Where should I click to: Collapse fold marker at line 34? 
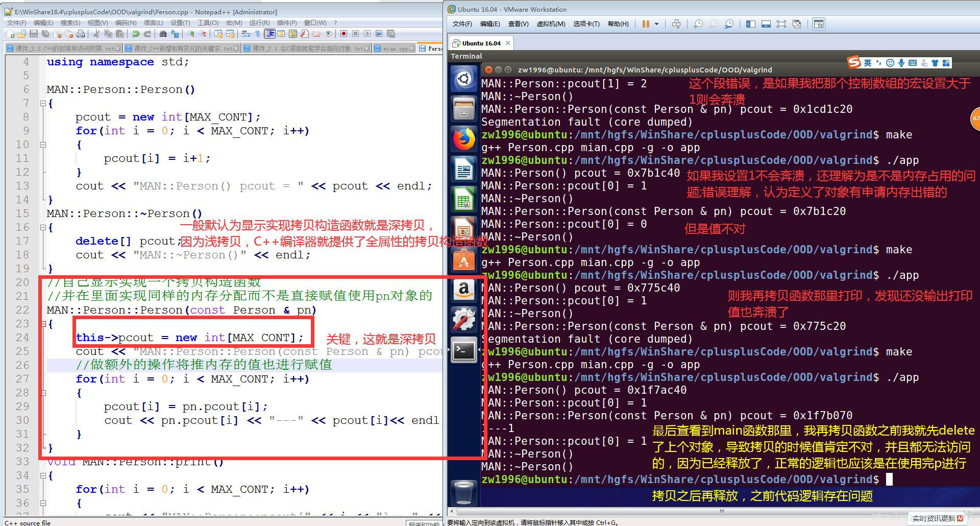coord(43,475)
